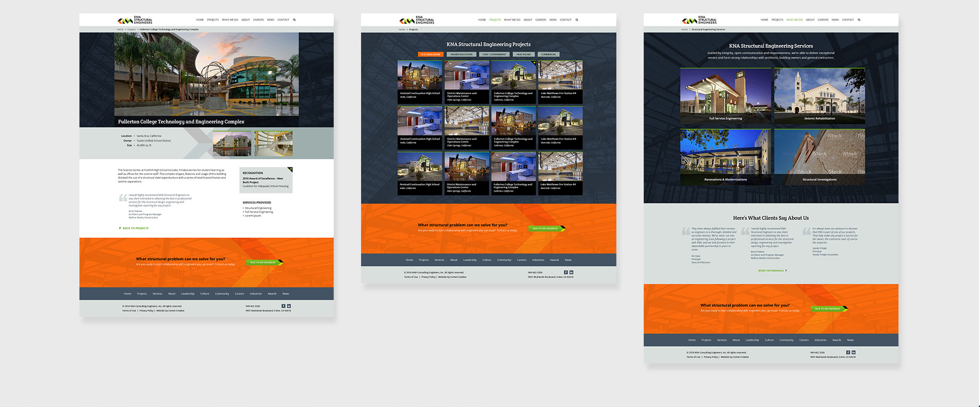Open About in the middle page top menu
Image resolution: width=980 pixels, height=407 pixels.
click(528, 20)
